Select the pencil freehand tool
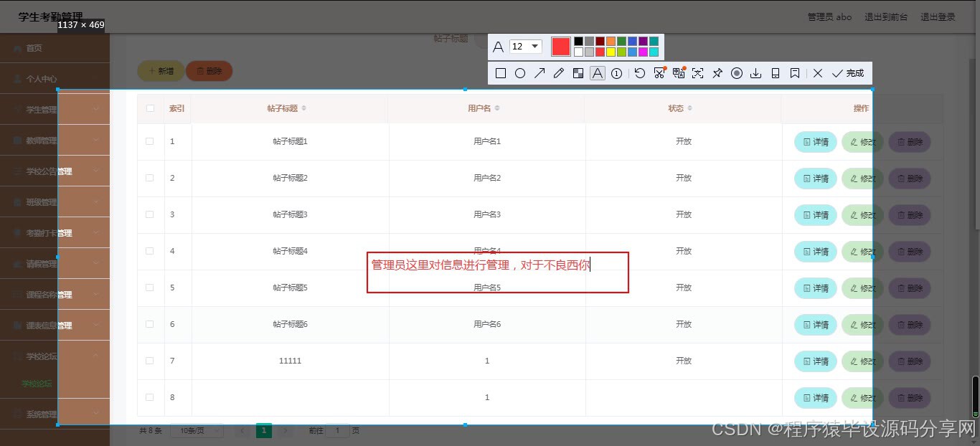 tap(559, 73)
